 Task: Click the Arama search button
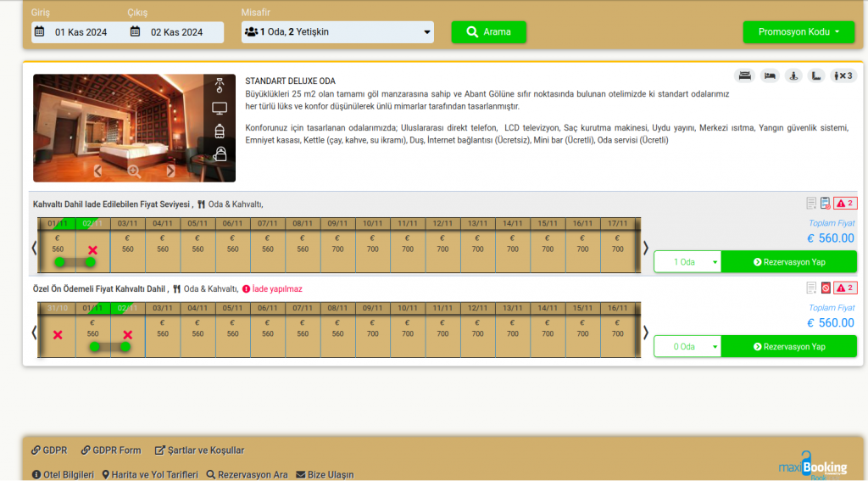(x=489, y=32)
